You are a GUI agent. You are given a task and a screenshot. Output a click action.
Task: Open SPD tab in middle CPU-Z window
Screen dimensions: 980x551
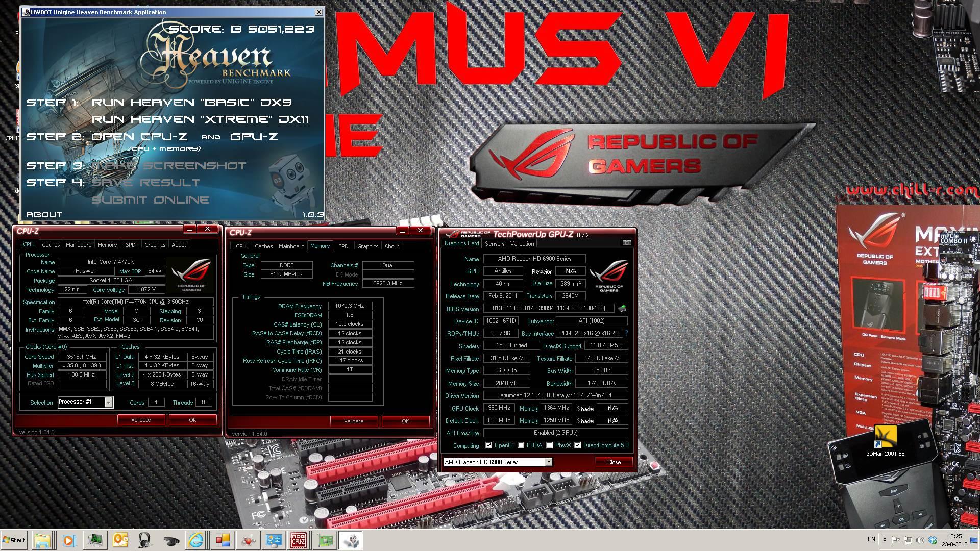click(344, 246)
